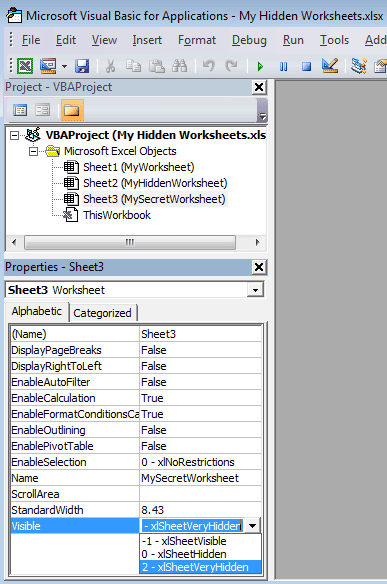Viewport: 387px width, 584px height.
Task: Click EnableAutoFilter property value
Action: 200,382
